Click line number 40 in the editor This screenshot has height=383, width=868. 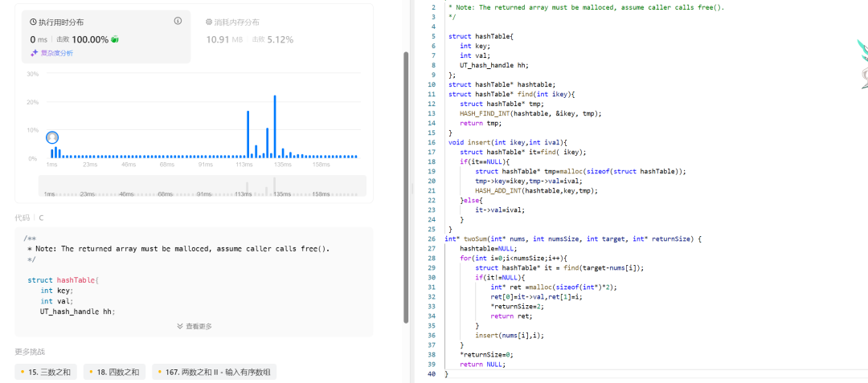coord(433,374)
